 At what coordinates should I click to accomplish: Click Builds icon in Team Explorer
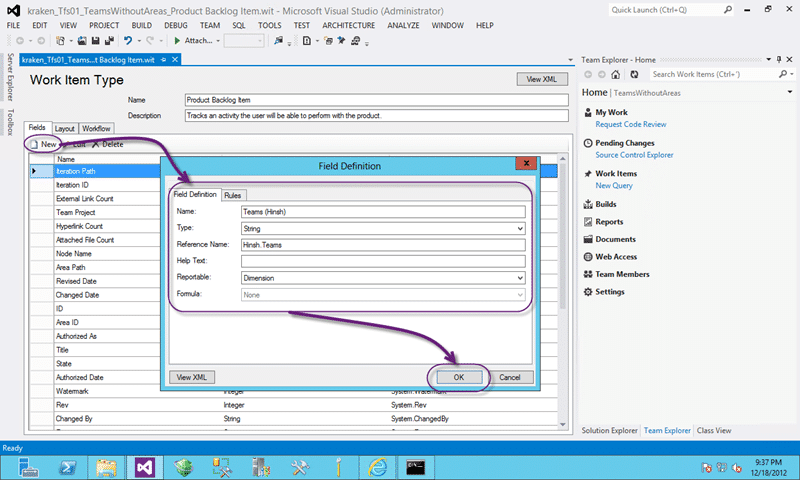(x=588, y=204)
